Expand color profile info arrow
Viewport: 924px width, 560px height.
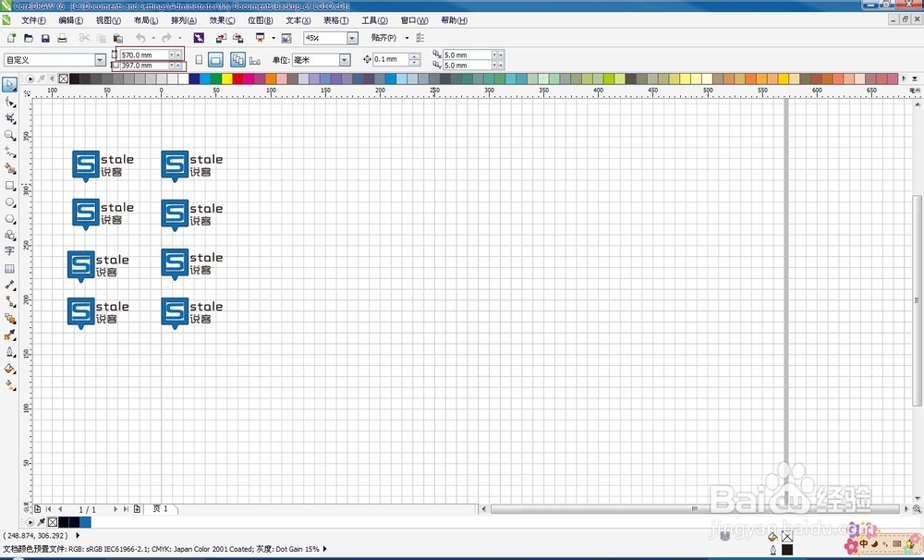pyautogui.click(x=324, y=549)
